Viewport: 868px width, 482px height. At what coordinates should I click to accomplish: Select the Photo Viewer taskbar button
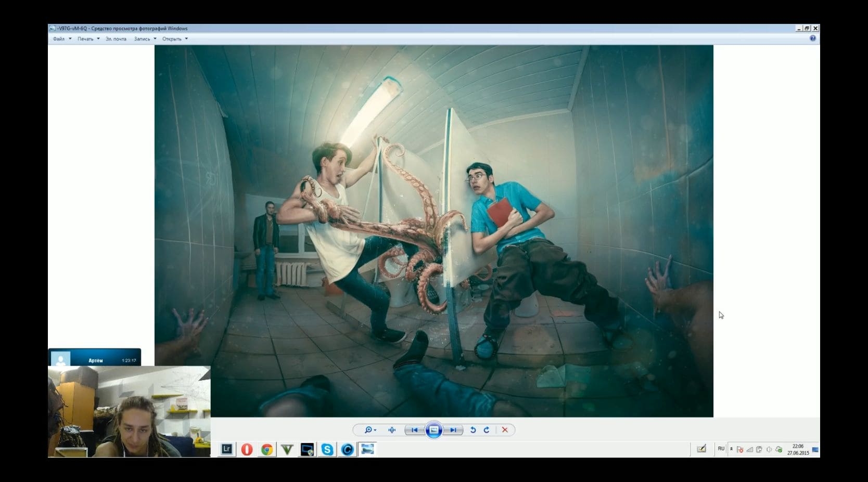tap(368, 449)
